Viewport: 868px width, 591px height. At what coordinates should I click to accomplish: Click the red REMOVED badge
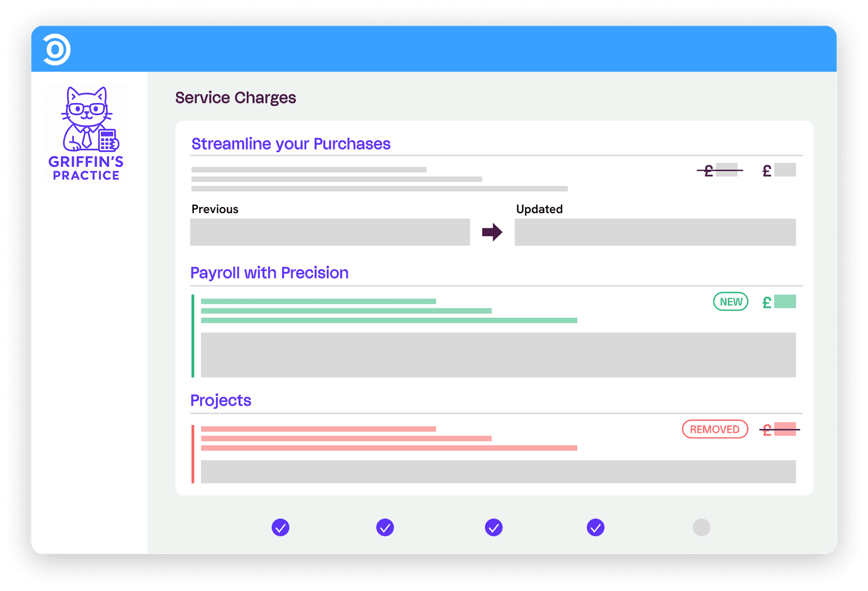pos(715,429)
